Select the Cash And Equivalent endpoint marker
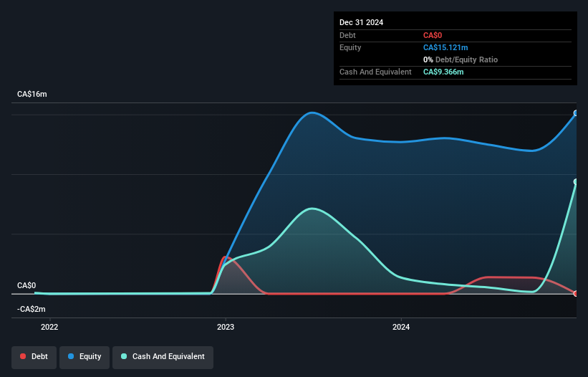588x377 pixels. tap(576, 182)
